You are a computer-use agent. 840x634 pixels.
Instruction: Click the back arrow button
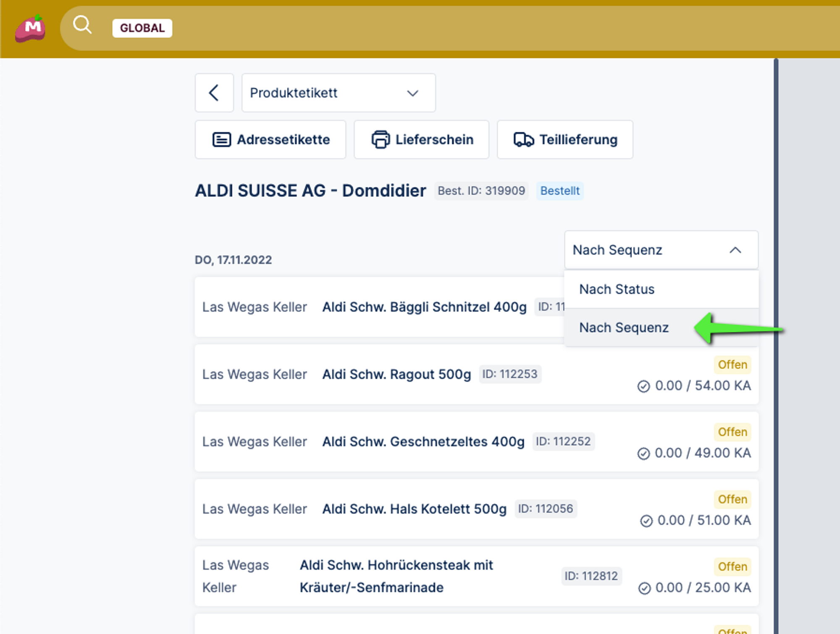pyautogui.click(x=214, y=93)
